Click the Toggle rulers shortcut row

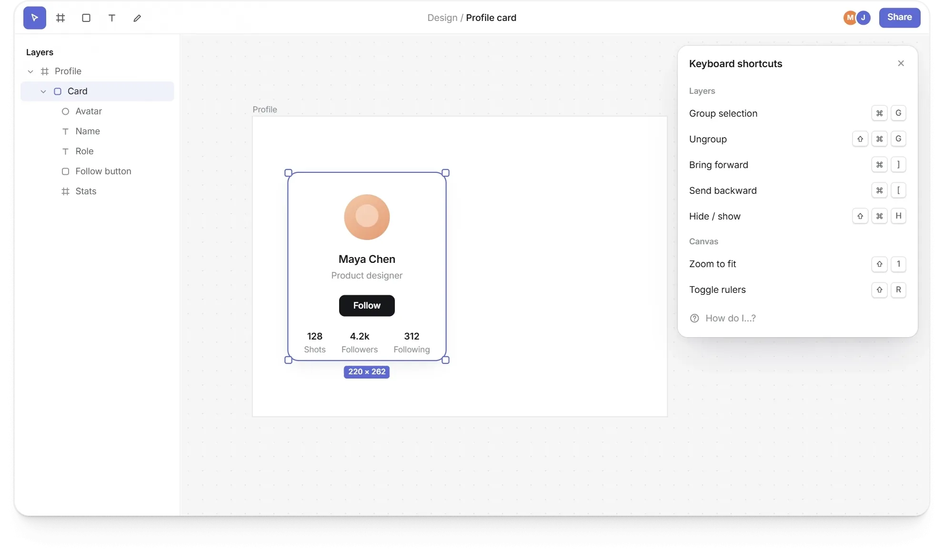coord(797,290)
